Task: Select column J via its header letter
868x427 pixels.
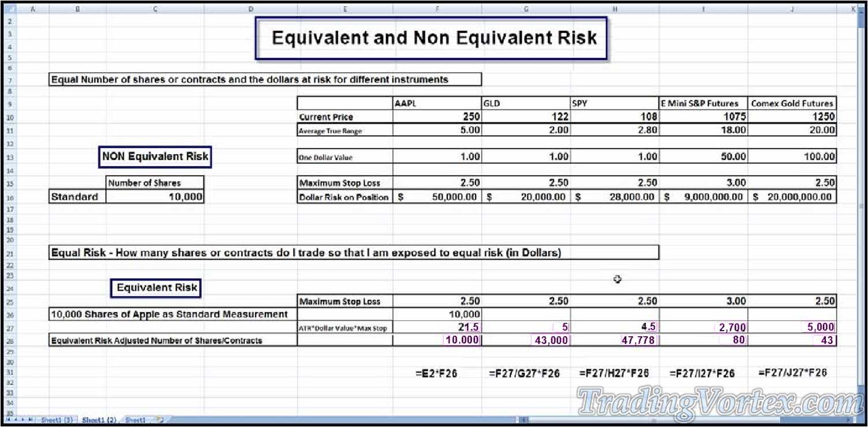Action: click(x=792, y=9)
